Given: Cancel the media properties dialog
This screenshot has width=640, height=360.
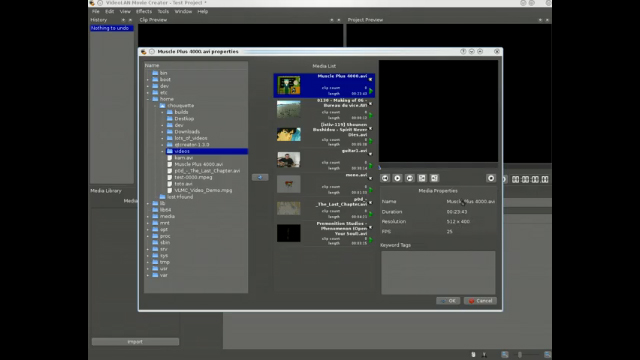Looking at the screenshot, I should click(480, 301).
